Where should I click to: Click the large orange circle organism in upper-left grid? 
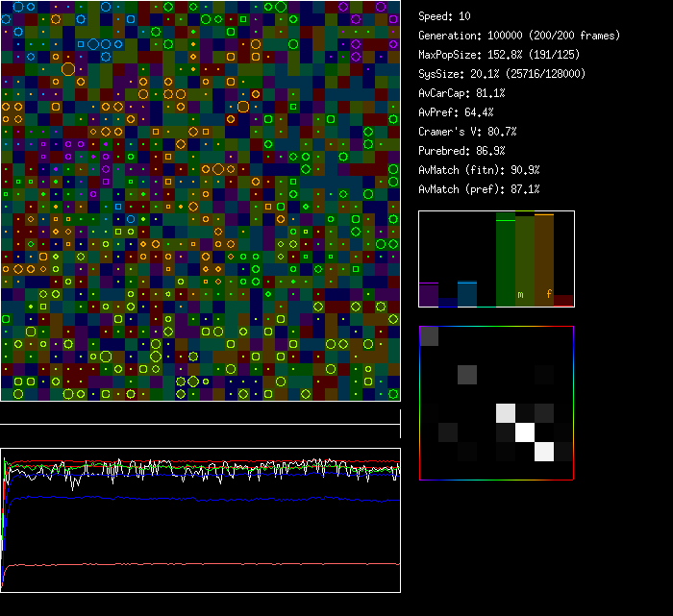[x=68, y=68]
